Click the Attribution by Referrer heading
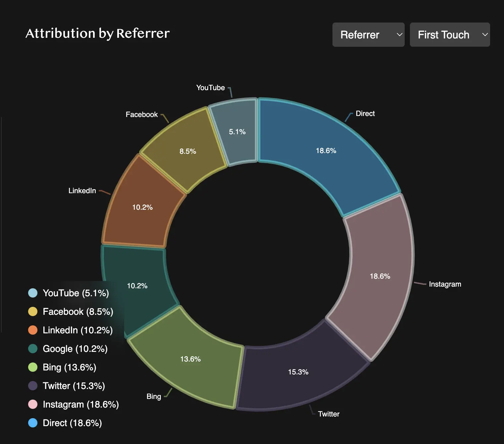This screenshot has height=444, width=504. click(x=98, y=33)
